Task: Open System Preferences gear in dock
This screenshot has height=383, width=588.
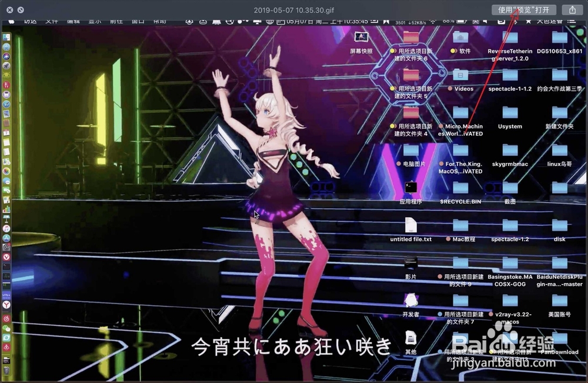Action: tap(6, 247)
